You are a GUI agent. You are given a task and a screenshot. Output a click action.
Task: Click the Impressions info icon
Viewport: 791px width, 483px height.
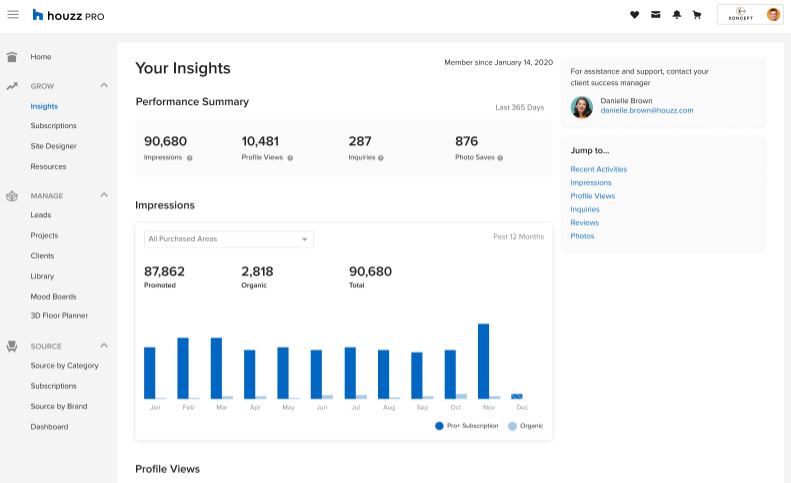(x=190, y=158)
